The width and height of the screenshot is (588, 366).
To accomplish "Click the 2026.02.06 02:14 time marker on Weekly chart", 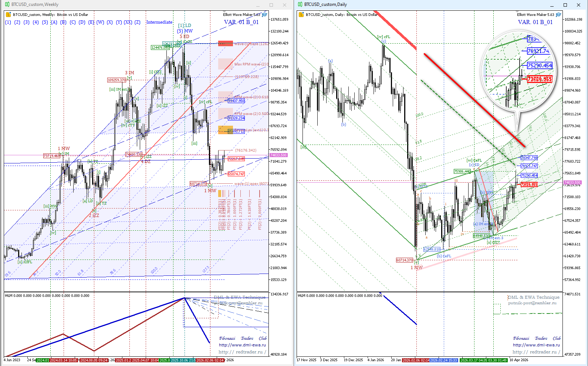I will tap(210, 360).
